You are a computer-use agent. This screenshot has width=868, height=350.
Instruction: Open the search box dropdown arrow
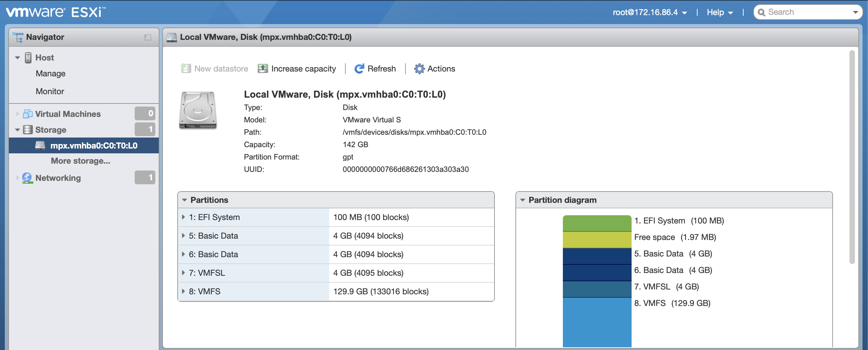855,12
